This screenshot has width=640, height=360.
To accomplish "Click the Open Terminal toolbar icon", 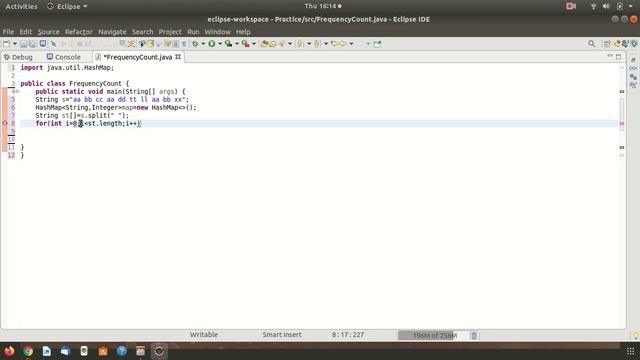I will pos(42,43).
